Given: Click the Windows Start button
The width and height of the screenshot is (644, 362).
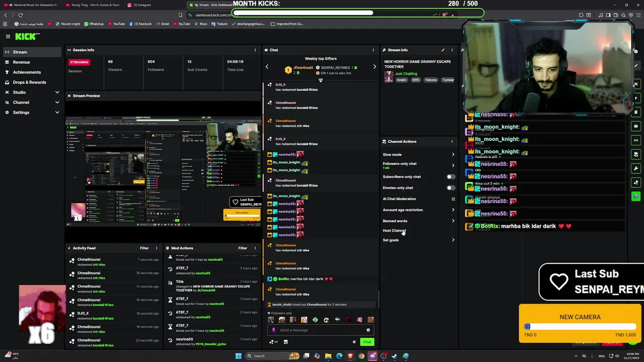Looking at the screenshot, I should tap(238, 356).
